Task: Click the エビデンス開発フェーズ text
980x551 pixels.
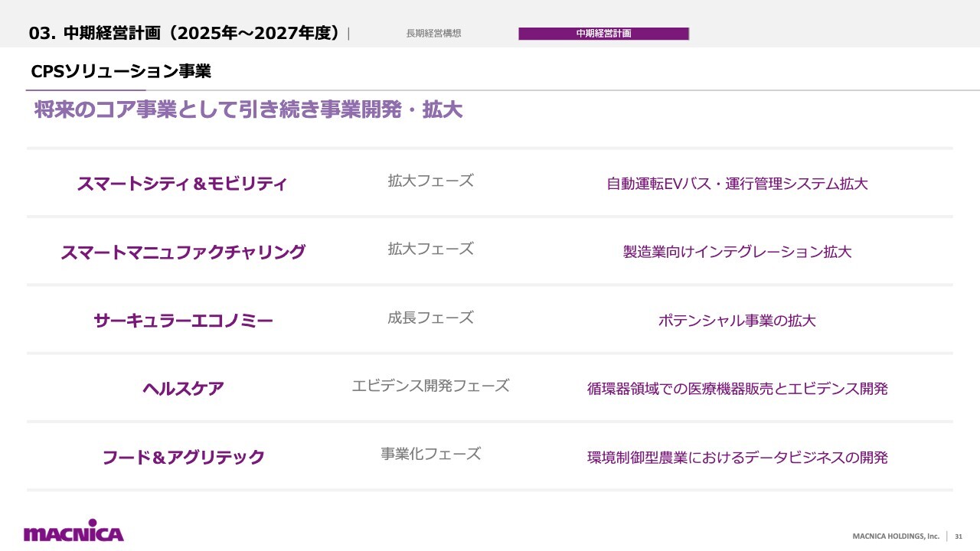Action: click(430, 386)
